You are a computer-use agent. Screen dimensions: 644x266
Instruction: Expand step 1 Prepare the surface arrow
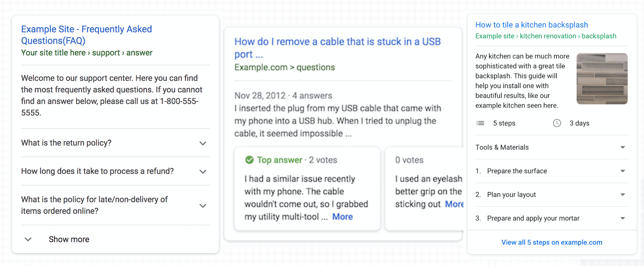622,171
